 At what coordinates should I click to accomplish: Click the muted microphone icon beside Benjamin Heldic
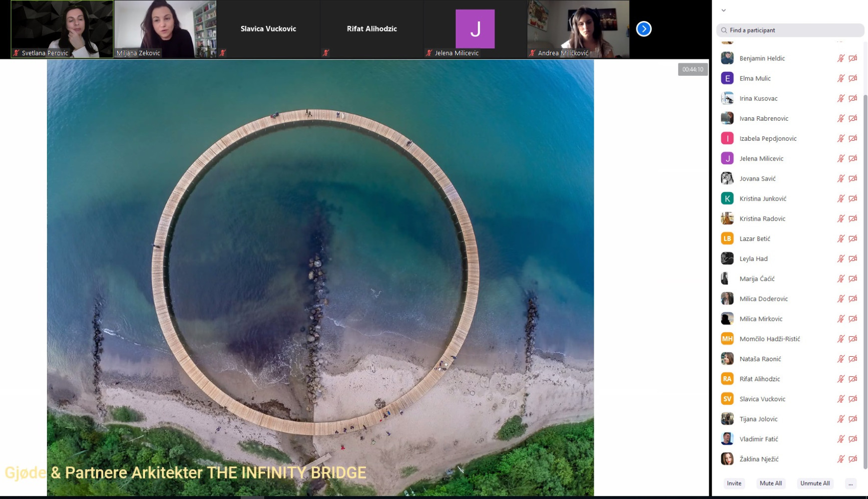tap(841, 58)
